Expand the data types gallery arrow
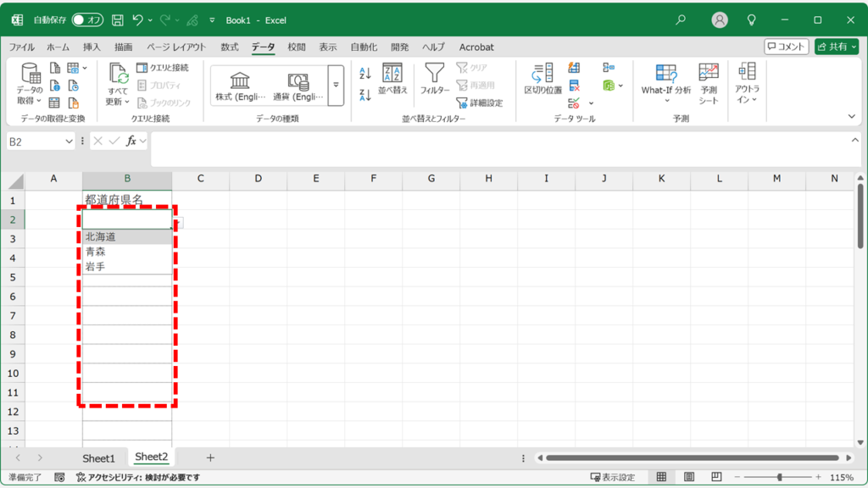This screenshot has width=868, height=488. (336, 86)
